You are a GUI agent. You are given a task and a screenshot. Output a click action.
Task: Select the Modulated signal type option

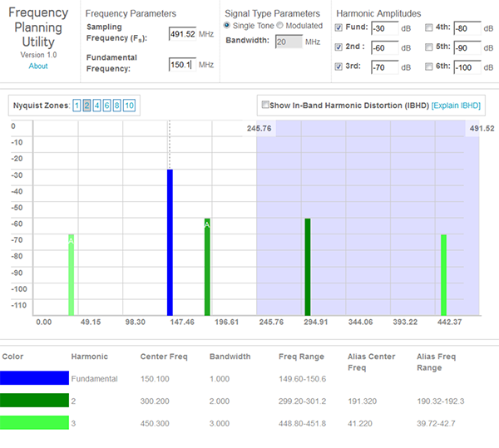coord(280,26)
